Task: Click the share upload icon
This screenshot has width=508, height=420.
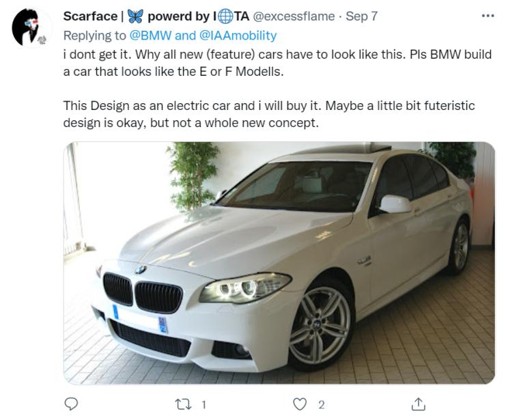Action: [419, 404]
